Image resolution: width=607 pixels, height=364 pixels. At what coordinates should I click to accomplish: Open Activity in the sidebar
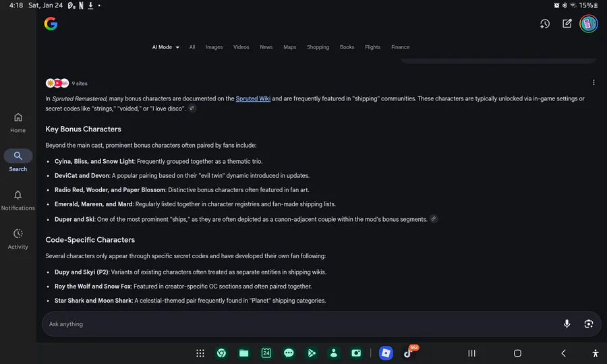[x=18, y=239]
